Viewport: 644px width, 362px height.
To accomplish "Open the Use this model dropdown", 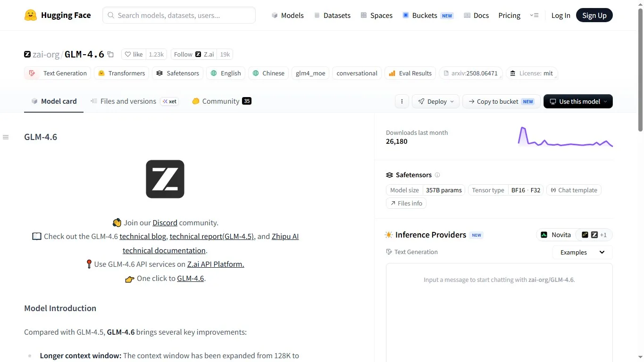I will (x=578, y=101).
